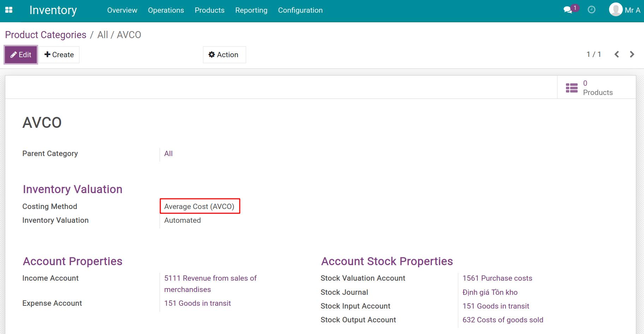644x334 pixels.
Task: Open the conversations chat icon
Action: click(568, 10)
